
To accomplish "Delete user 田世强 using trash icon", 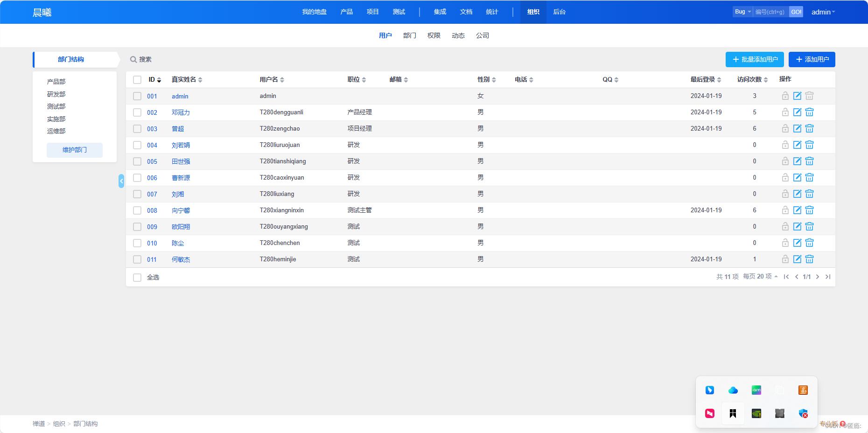I will click(810, 161).
